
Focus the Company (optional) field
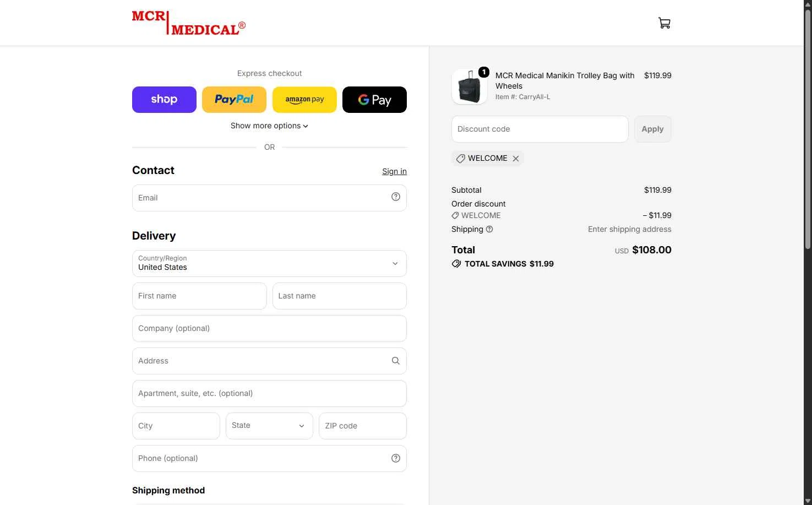(x=269, y=328)
